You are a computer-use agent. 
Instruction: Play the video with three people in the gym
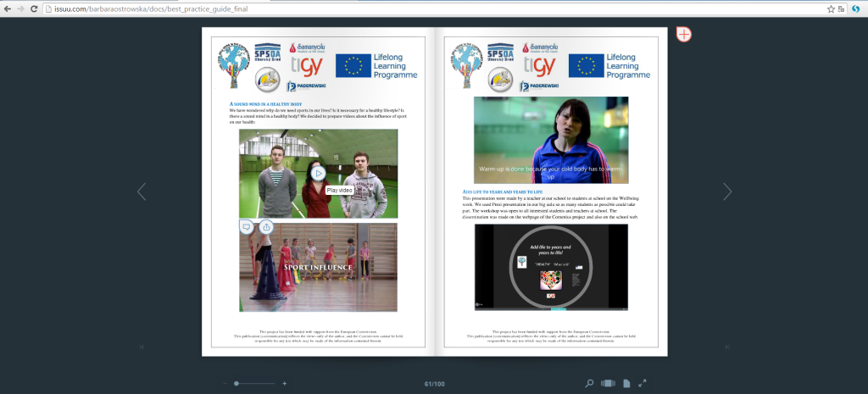[318, 173]
